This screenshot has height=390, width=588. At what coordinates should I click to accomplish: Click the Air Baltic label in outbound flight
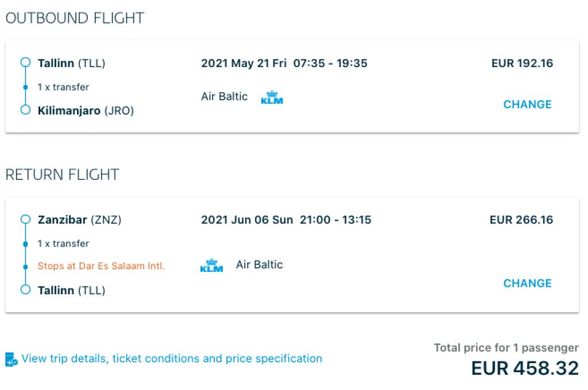click(225, 96)
